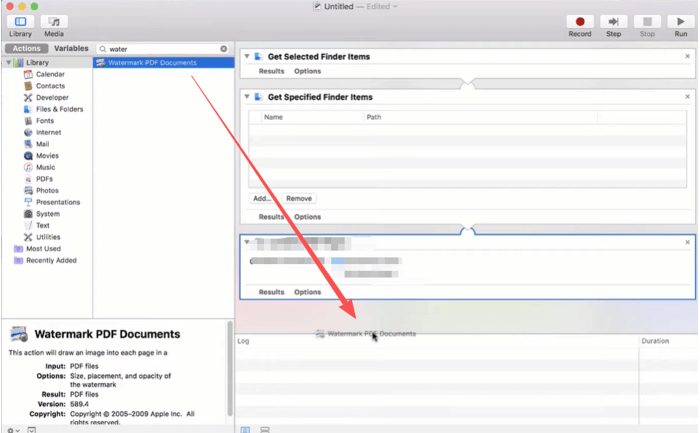Screen dimensions: 700x433
Task: Start recording with Record button
Action: pos(580,21)
